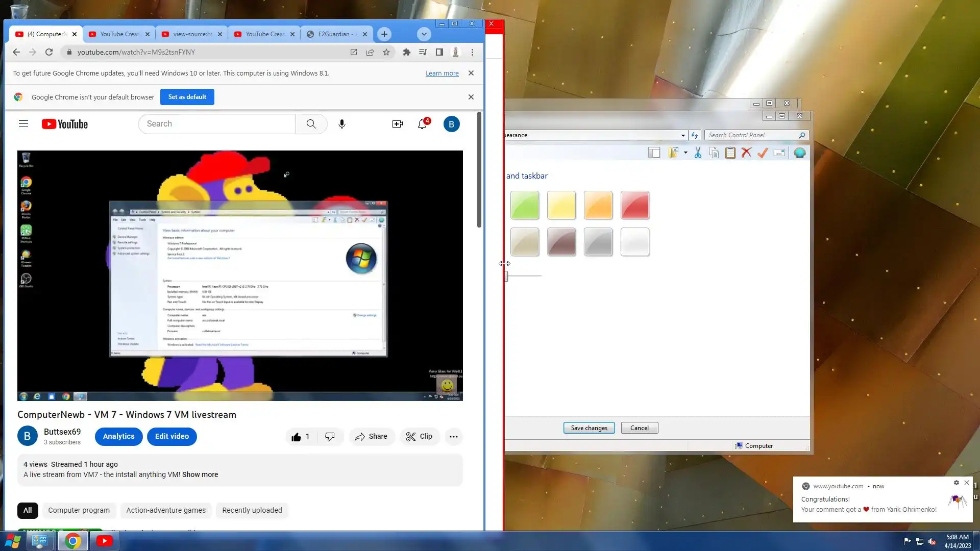The width and height of the screenshot is (980, 551).
Task: Open Chrome extensions puzzle icon
Action: 407,52
